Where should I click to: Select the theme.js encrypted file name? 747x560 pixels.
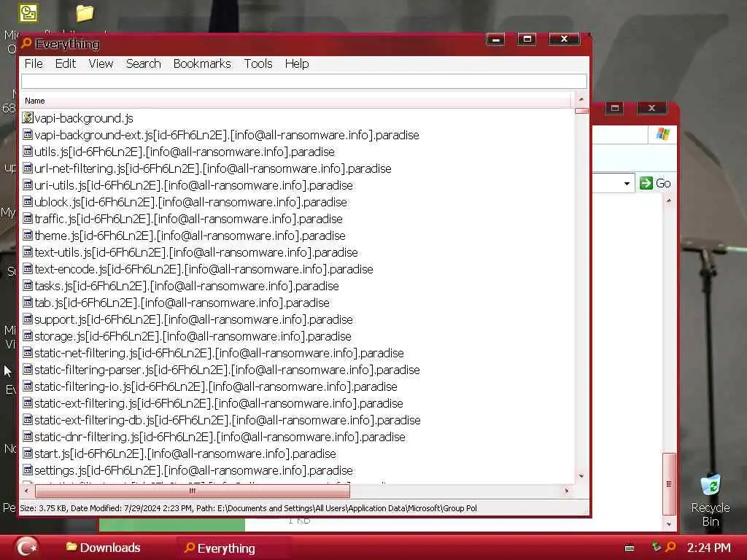pyautogui.click(x=190, y=236)
